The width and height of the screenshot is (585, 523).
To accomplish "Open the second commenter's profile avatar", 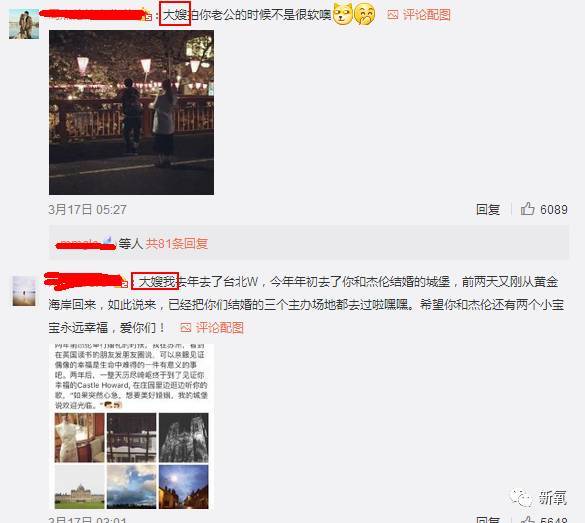I will pyautogui.click(x=24, y=291).
